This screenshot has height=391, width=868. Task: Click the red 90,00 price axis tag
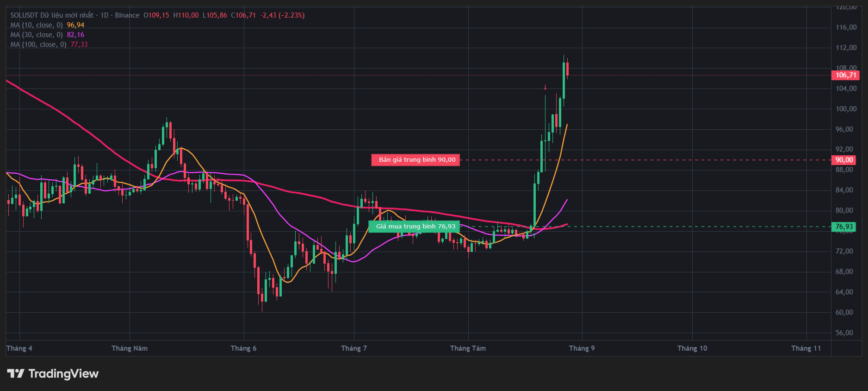click(x=844, y=160)
